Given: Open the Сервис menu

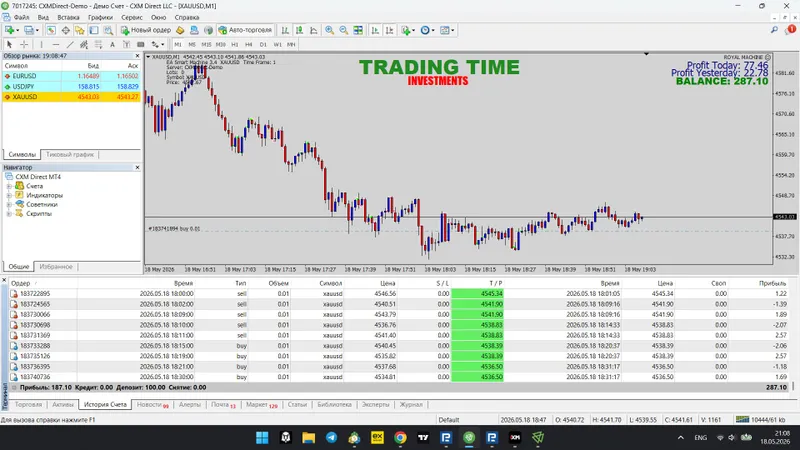Looking at the screenshot, I should (132, 17).
